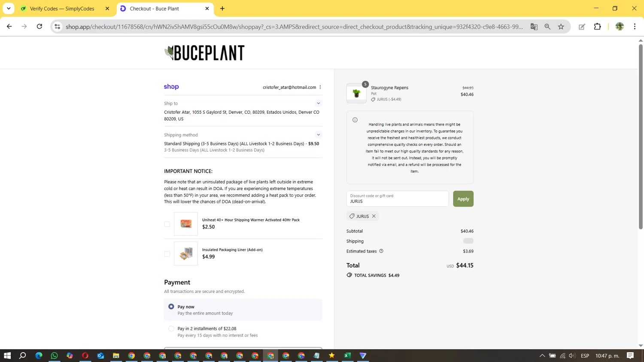This screenshot has width=644, height=362.
Task: Click the Total $44.15 amount
Action: [x=465, y=265]
